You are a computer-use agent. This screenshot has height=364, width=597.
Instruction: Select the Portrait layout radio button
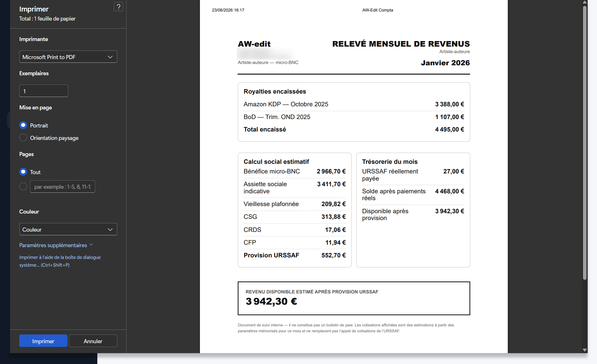pos(23,125)
